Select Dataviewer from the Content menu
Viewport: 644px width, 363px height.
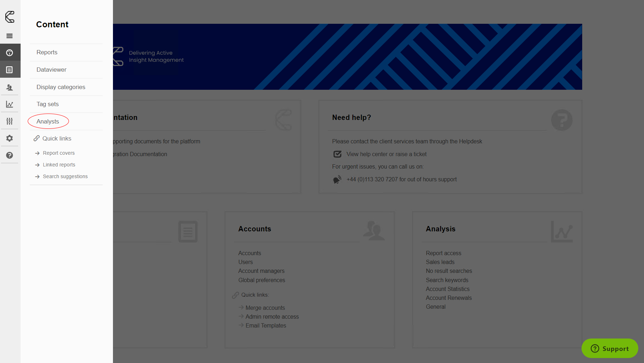point(52,70)
